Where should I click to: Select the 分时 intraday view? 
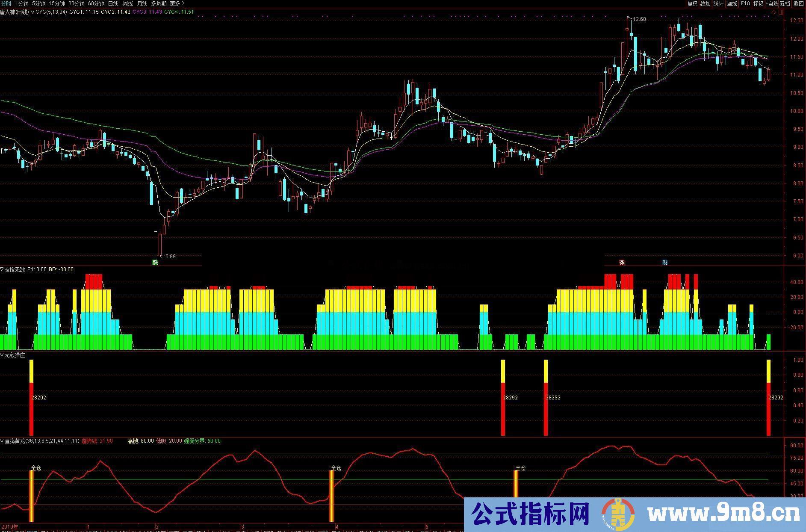(6, 3)
